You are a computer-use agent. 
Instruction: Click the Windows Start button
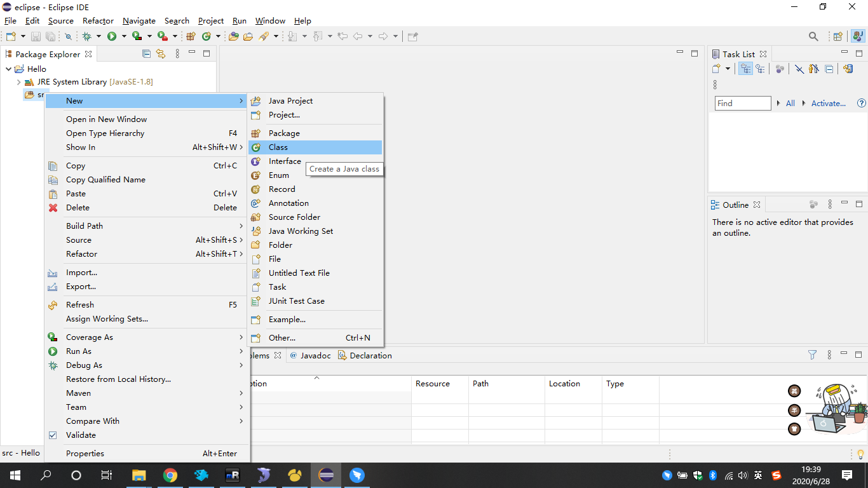click(x=15, y=475)
